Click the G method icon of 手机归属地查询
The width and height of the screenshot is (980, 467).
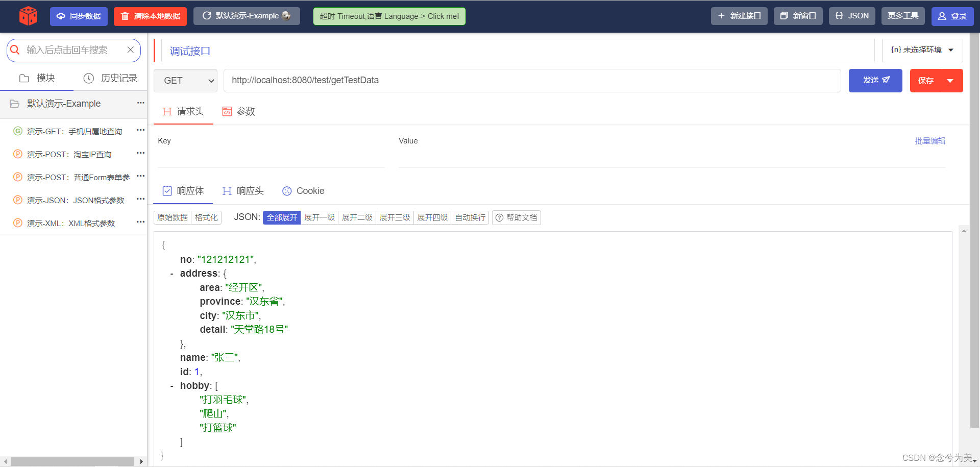click(18, 131)
